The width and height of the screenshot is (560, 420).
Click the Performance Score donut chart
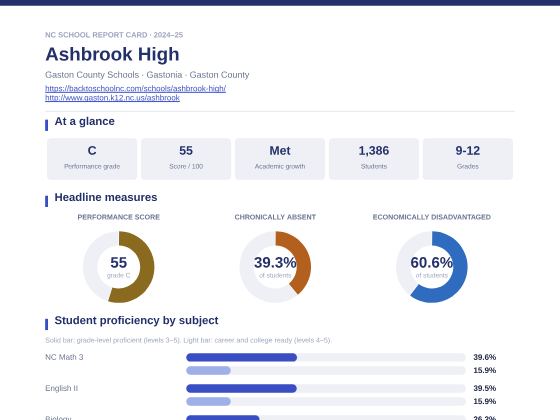pyautogui.click(x=119, y=267)
